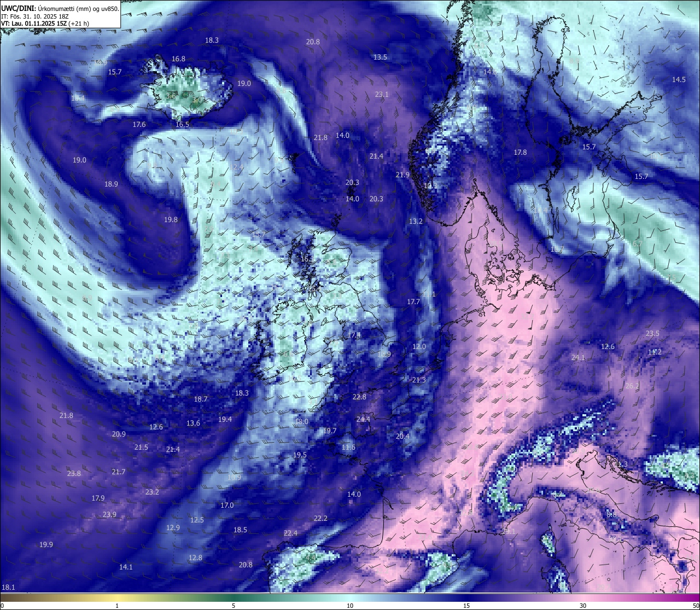Click the 24.1 value label
Image resolution: width=700 pixels, height=610 pixels.
click(578, 357)
